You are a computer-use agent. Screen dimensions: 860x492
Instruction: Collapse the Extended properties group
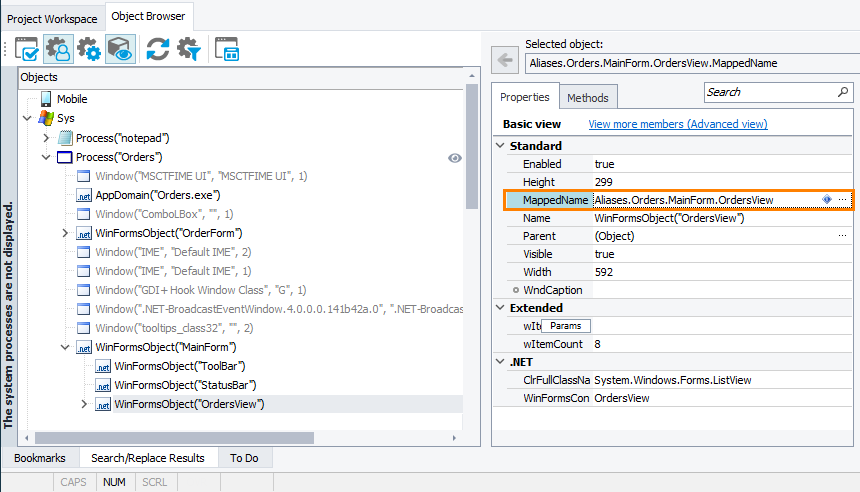click(x=501, y=308)
